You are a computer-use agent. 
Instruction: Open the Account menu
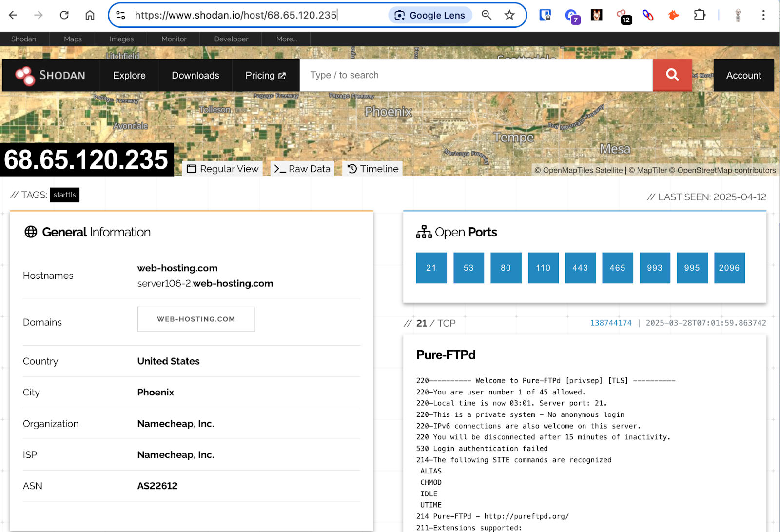click(x=743, y=76)
